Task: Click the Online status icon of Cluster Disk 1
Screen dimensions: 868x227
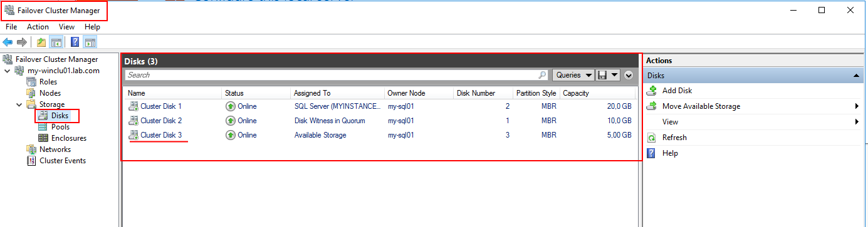Action: (231, 106)
